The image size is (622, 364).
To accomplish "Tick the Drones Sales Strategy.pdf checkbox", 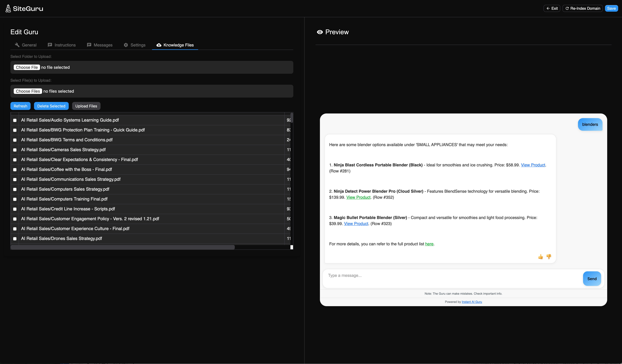I will pos(15,239).
